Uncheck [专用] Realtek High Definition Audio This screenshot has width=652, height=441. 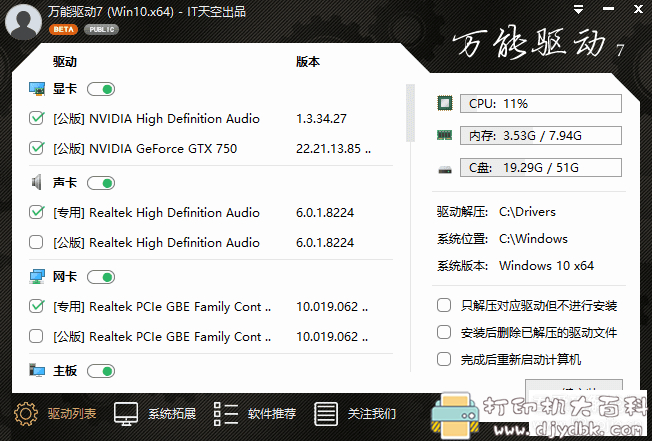[x=36, y=212]
